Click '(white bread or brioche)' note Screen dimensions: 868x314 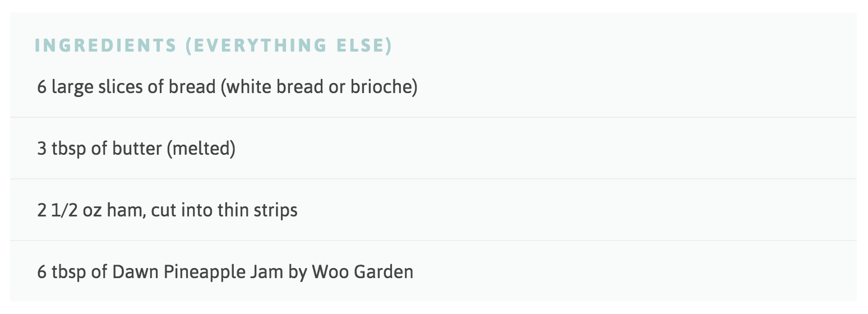coord(319,87)
